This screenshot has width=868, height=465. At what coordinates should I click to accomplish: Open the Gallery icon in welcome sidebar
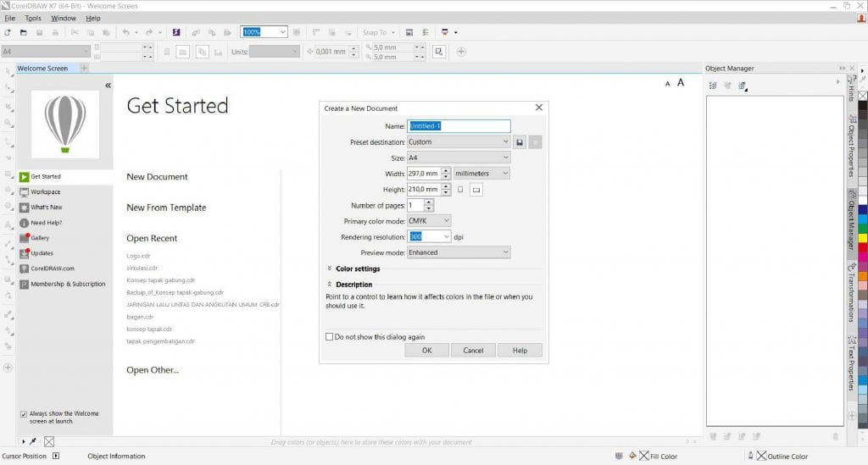[24, 238]
